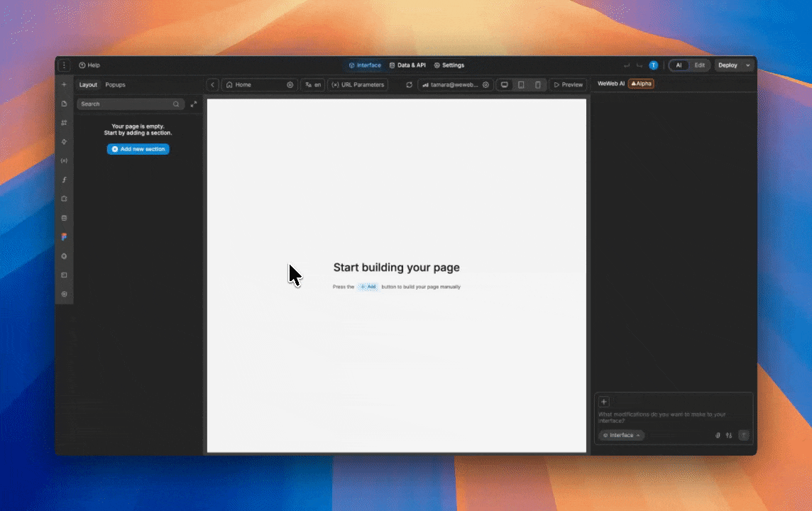The width and height of the screenshot is (812, 511).
Task: Open the formulas f icon in sidebar
Action: [x=64, y=180]
